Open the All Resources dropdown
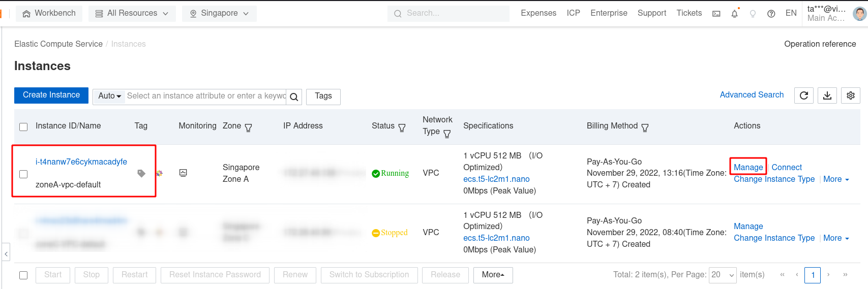 pyautogui.click(x=132, y=13)
